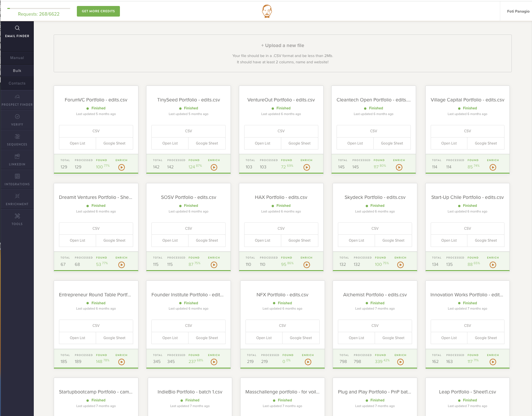Screen dimensions: 532x416
Task: Export NFX Portfolio to Google Sheet
Action: coord(301,338)
